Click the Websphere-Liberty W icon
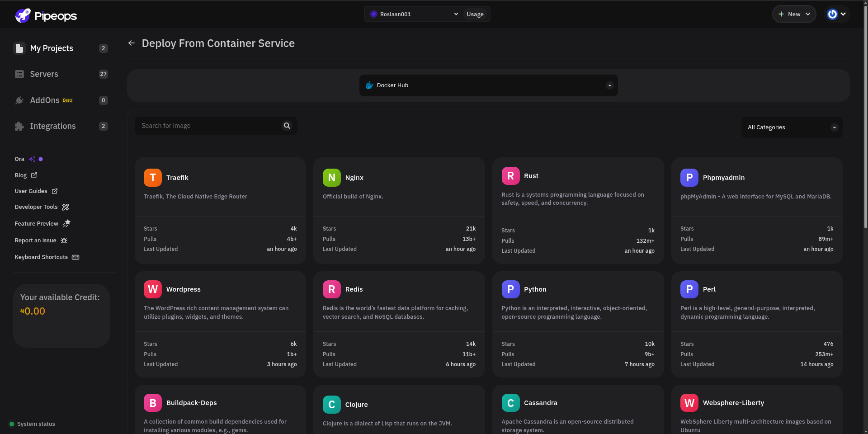The width and height of the screenshot is (868, 434). pyautogui.click(x=689, y=403)
